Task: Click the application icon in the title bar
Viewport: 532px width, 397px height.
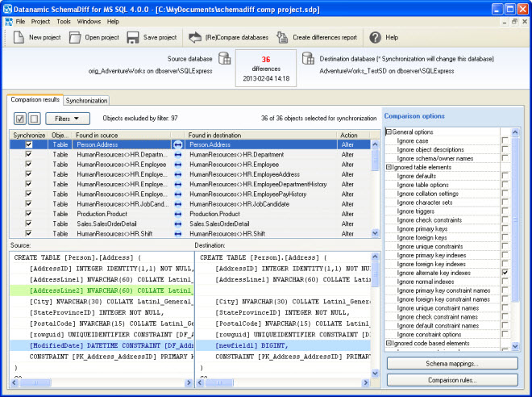Action: 7,9
